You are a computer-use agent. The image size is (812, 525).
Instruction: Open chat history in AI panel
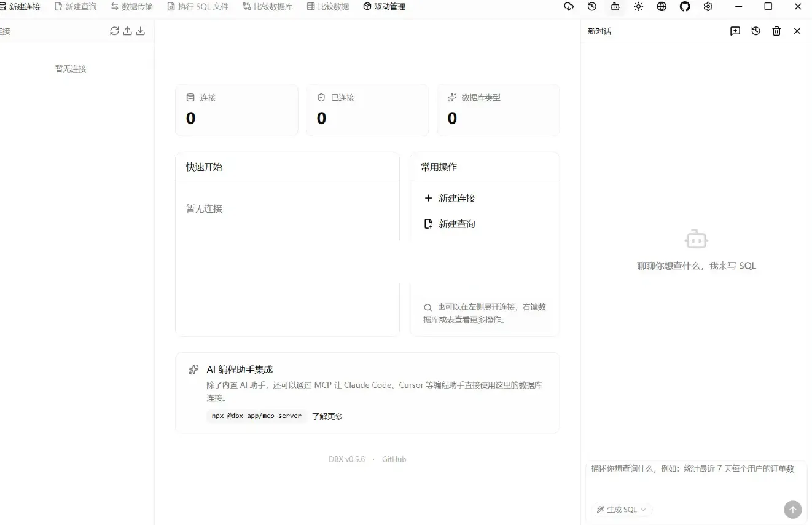click(756, 31)
